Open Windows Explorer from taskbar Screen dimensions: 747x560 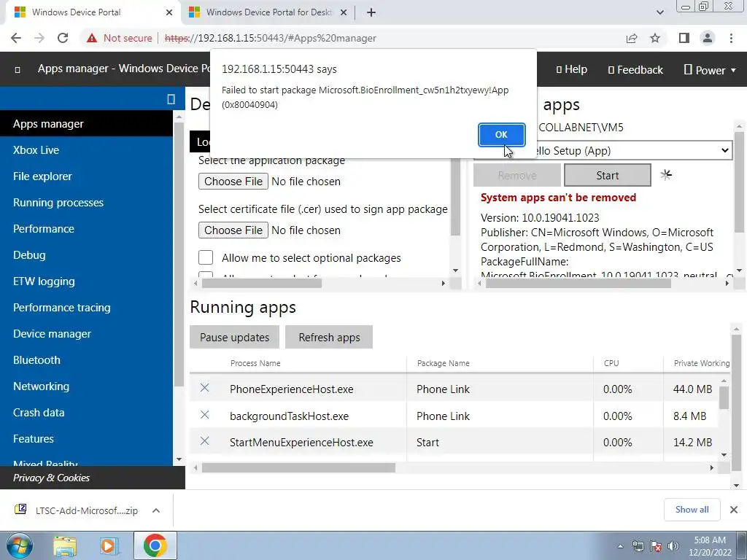tap(65, 546)
